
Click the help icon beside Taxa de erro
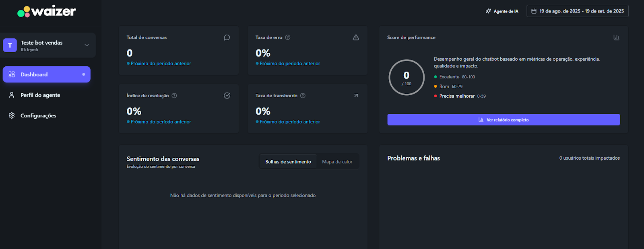pyautogui.click(x=288, y=37)
